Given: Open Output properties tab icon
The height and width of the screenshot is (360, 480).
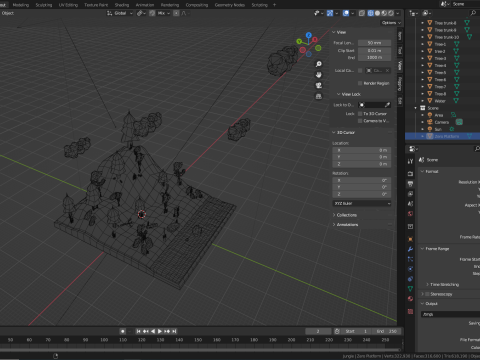Looking at the screenshot, I should (410, 184).
